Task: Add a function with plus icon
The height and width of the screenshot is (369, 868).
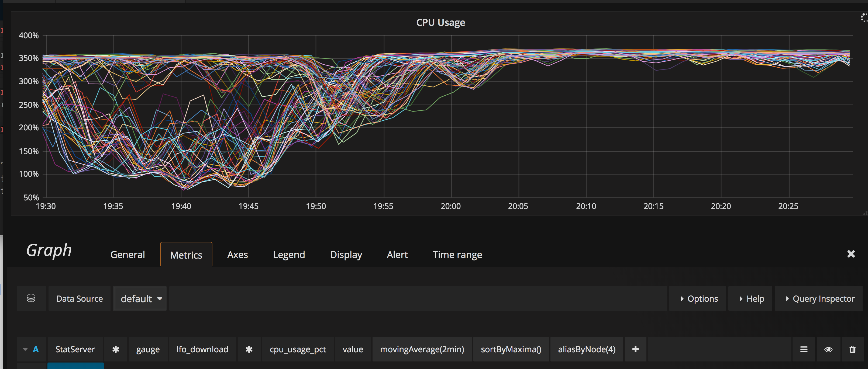Action: pos(635,349)
